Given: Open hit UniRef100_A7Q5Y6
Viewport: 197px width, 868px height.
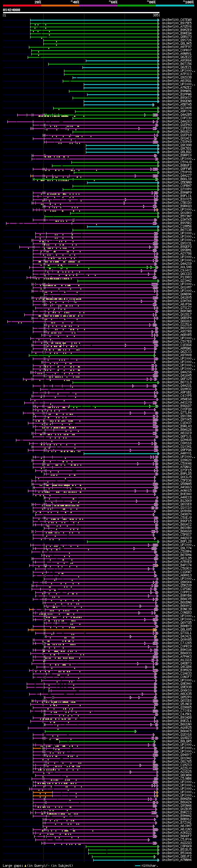Looking at the screenshot, I should coord(177,26).
